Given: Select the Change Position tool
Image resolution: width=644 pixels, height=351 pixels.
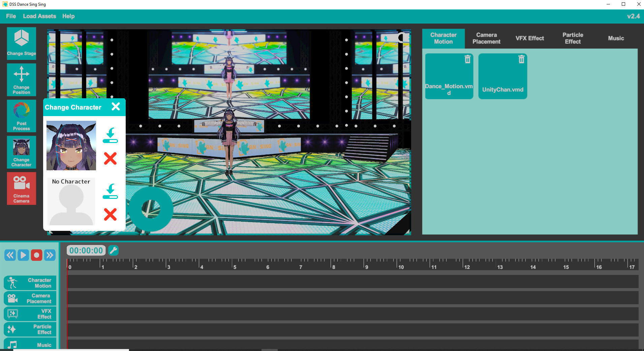Looking at the screenshot, I should 21,80.
